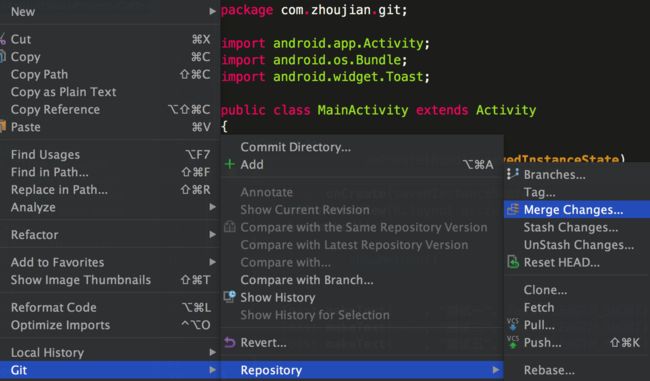Open the Analyze submenu

click(x=110, y=207)
